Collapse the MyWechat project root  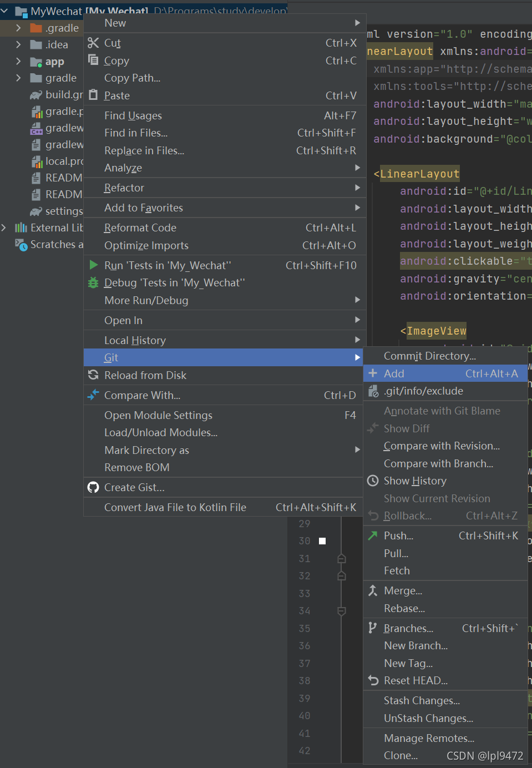(4, 11)
